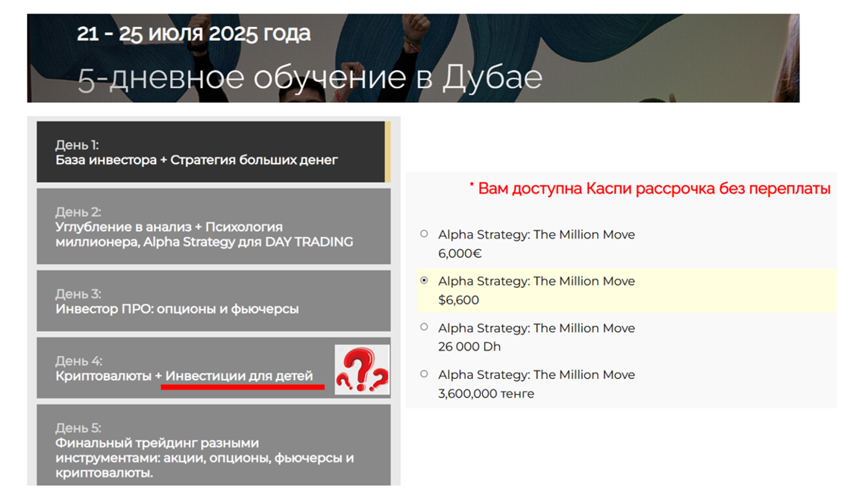Click the 6,000€ price text

(x=460, y=254)
